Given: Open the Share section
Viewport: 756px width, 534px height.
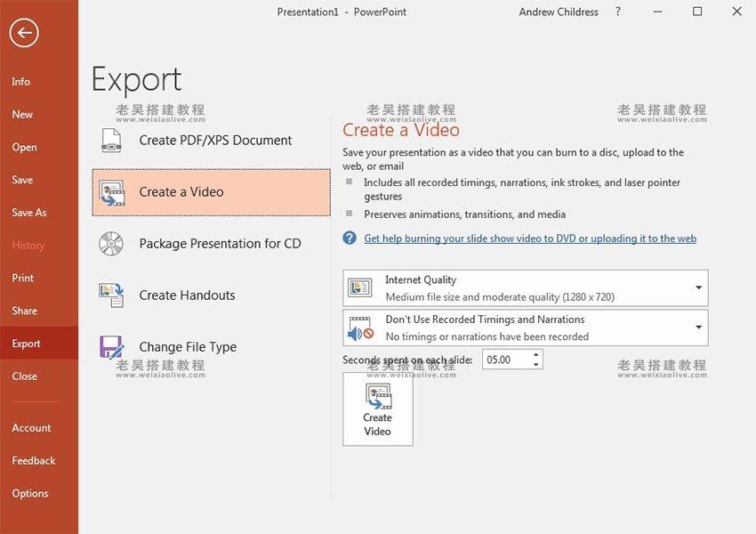Looking at the screenshot, I should pos(27,310).
